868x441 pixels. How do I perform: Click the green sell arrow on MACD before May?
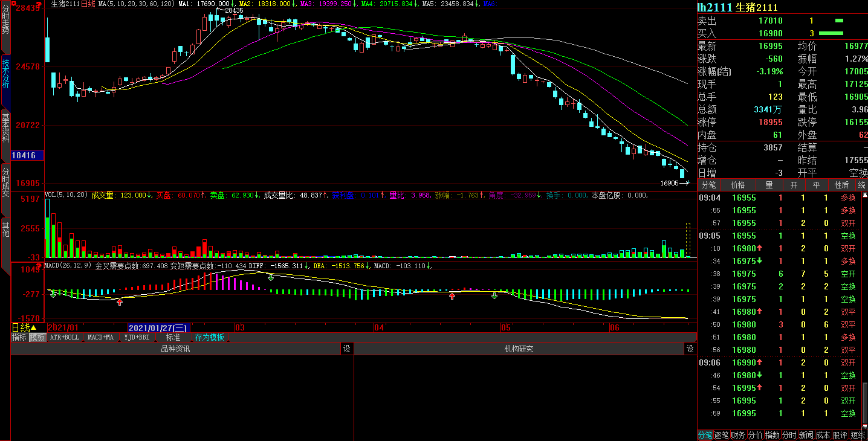[494, 295]
